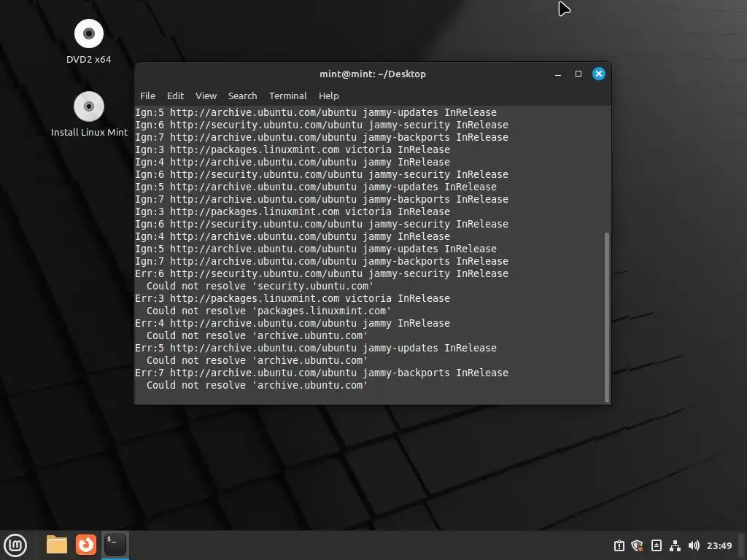Click the 'Err:7' jammy-backports line
Screen dimensions: 747x560
coord(322,373)
